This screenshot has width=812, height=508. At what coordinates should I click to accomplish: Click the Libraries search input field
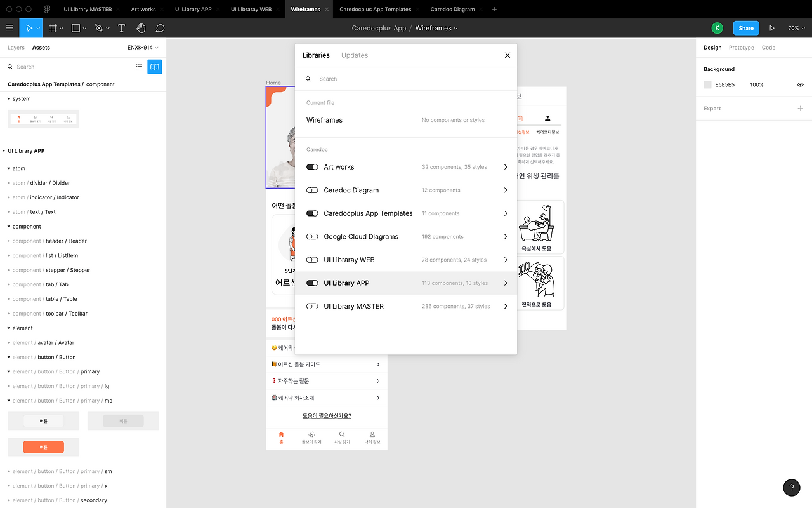(x=406, y=79)
